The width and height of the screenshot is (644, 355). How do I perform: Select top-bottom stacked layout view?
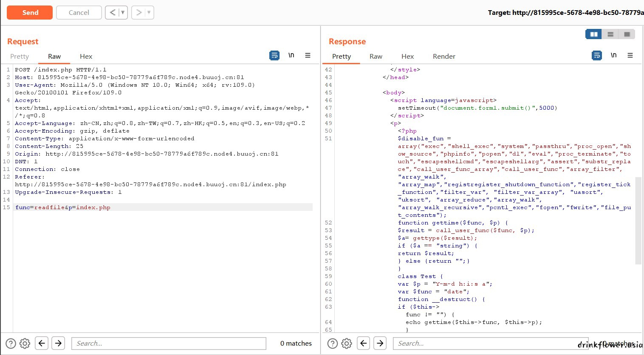[610, 34]
